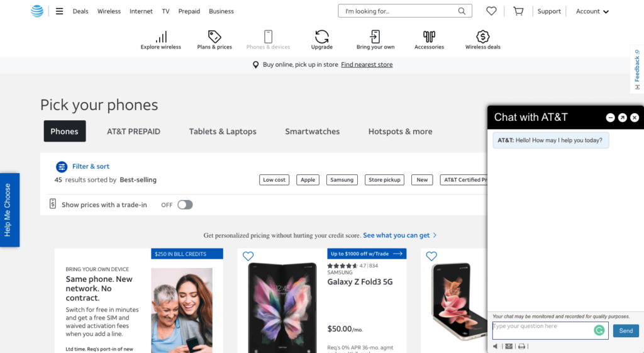Switch to Smartwatches tab
Viewport: 644px width, 353px height.
point(312,132)
